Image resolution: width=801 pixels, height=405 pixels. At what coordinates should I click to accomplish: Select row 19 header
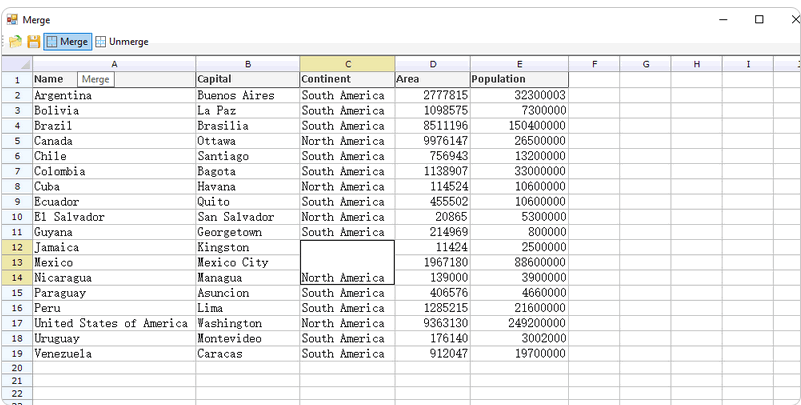click(17, 353)
